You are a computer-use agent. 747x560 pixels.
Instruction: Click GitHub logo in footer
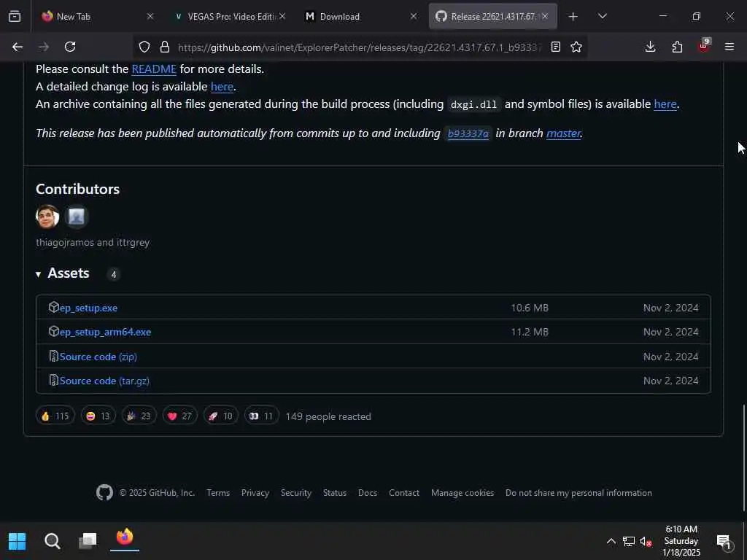(104, 493)
